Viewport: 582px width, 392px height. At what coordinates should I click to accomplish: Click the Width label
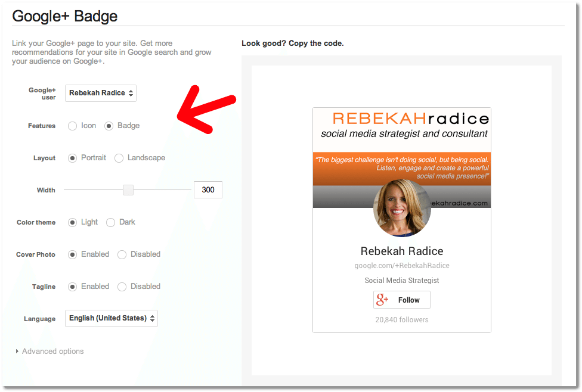click(x=46, y=190)
